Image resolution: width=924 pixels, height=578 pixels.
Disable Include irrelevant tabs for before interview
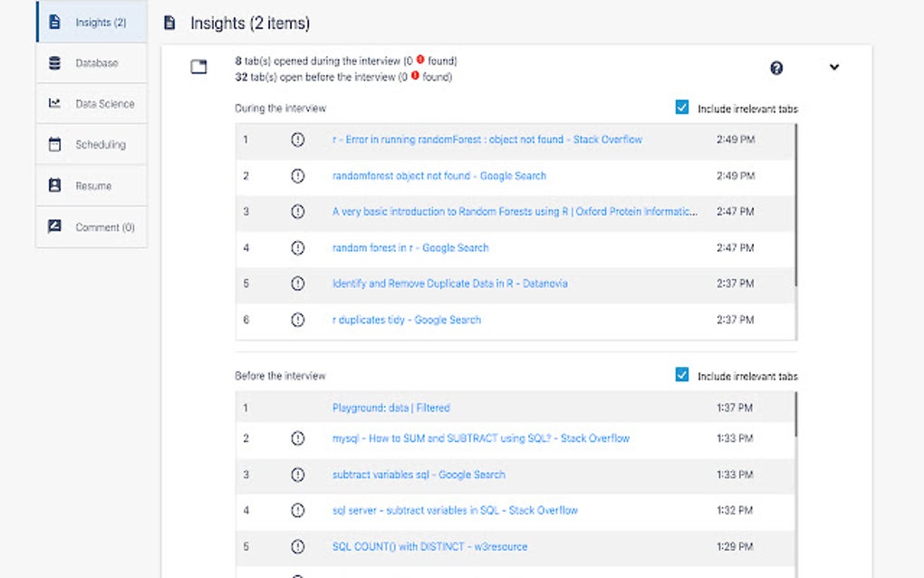(682, 375)
